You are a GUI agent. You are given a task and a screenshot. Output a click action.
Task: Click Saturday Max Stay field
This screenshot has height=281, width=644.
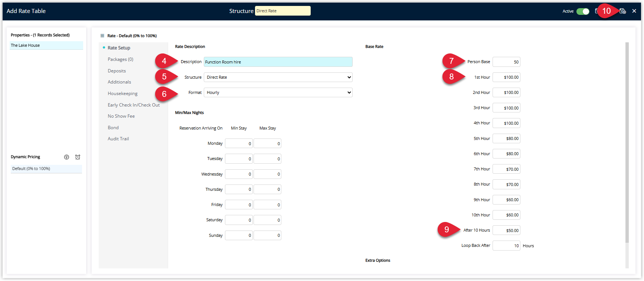pos(267,220)
